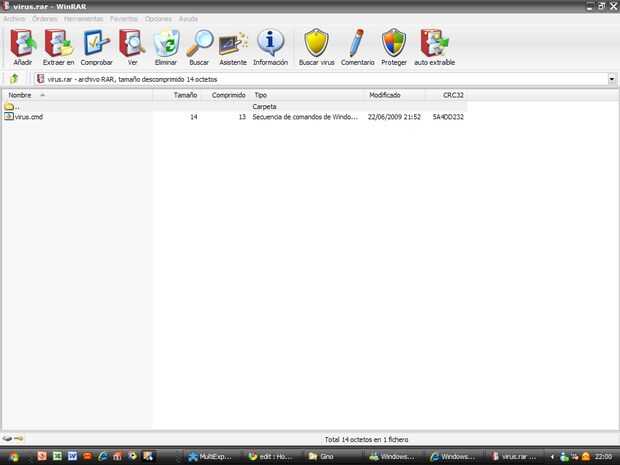Image resolution: width=620 pixels, height=465 pixels.
Task: Click the system tray expand arrow
Action: click(552, 457)
